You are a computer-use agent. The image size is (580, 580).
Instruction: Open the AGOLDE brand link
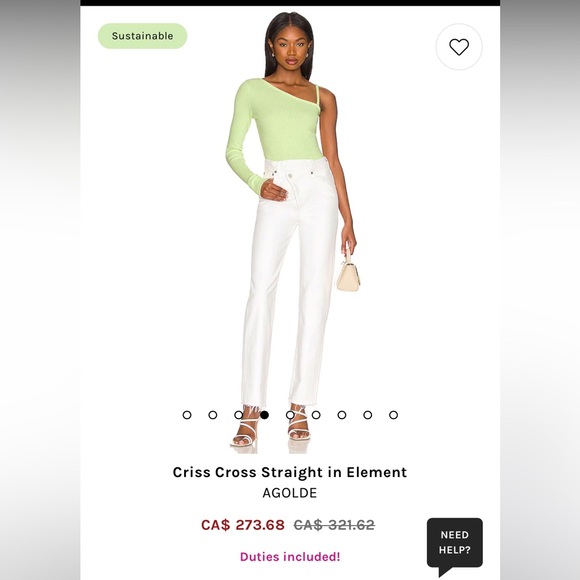(x=290, y=493)
